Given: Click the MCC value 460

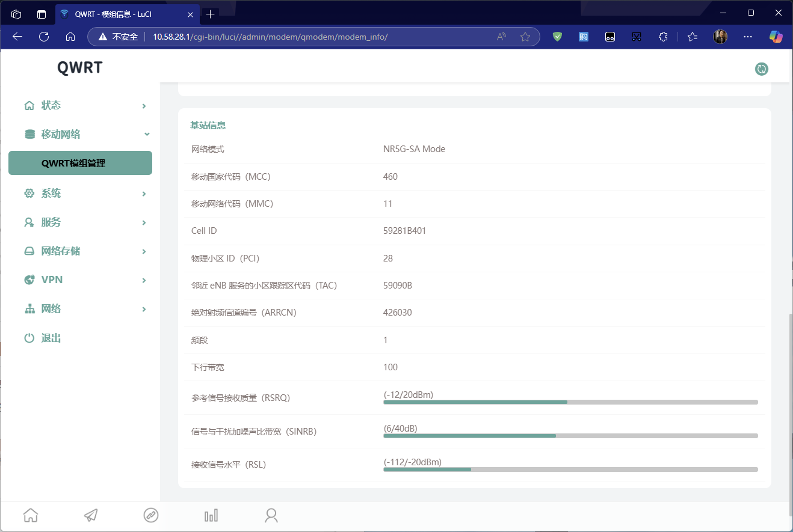Looking at the screenshot, I should tap(390, 176).
